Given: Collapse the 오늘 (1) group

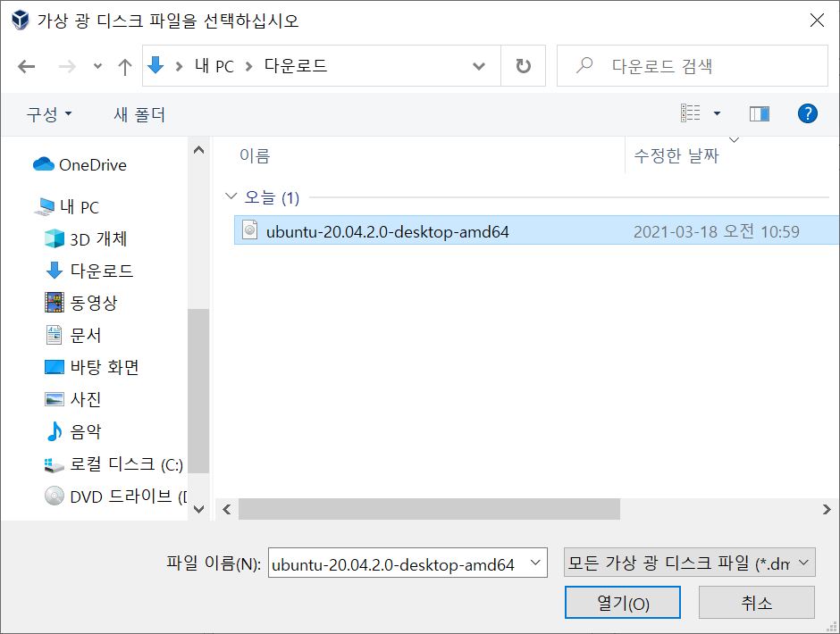Looking at the screenshot, I should coord(231,196).
